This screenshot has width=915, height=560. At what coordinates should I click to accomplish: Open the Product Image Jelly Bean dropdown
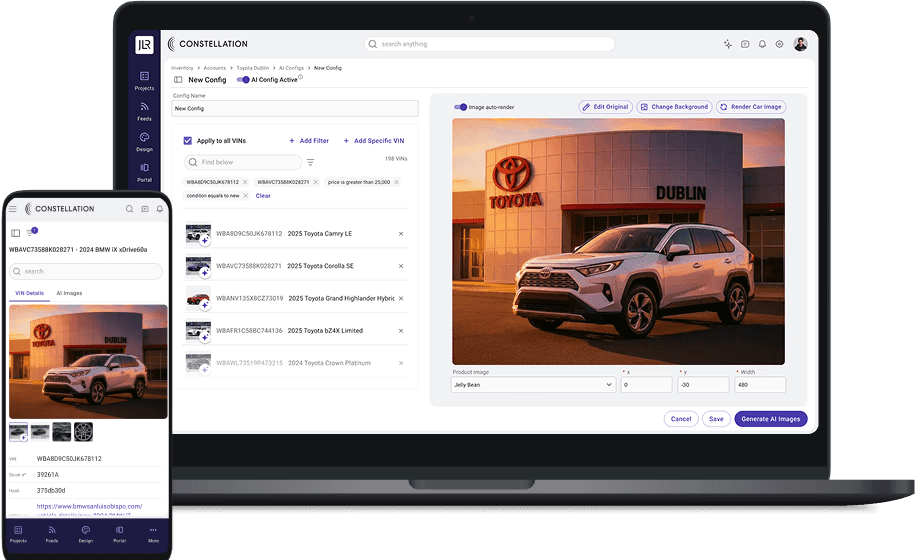tap(533, 384)
